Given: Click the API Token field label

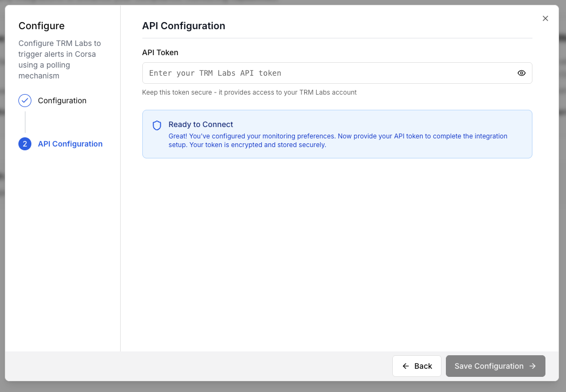Looking at the screenshot, I should coord(160,52).
